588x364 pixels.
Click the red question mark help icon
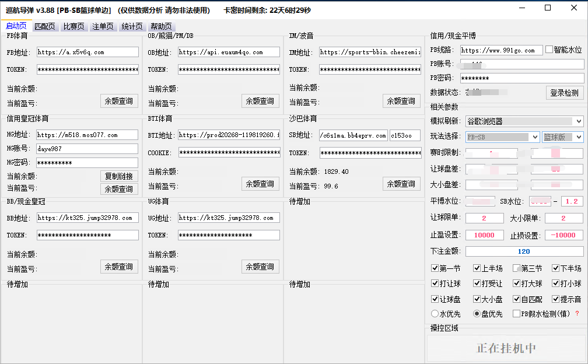click(577, 313)
